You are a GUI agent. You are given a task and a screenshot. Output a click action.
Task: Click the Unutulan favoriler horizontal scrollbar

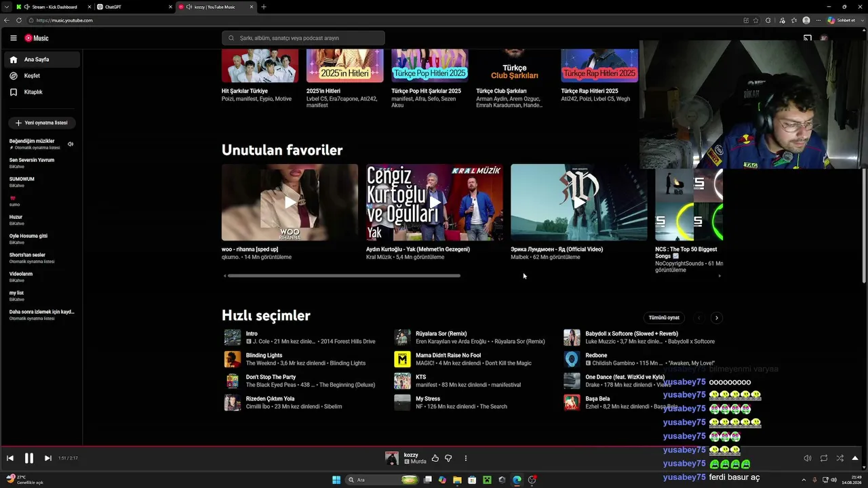[x=344, y=276]
